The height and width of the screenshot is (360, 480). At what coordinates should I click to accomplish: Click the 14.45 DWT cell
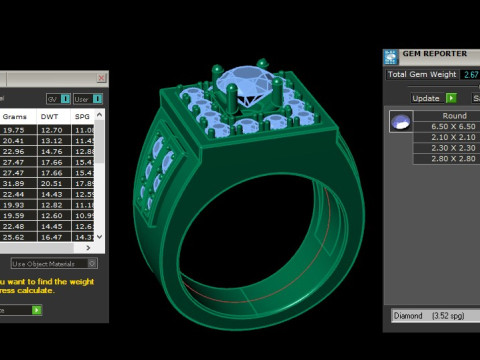pos(54,226)
